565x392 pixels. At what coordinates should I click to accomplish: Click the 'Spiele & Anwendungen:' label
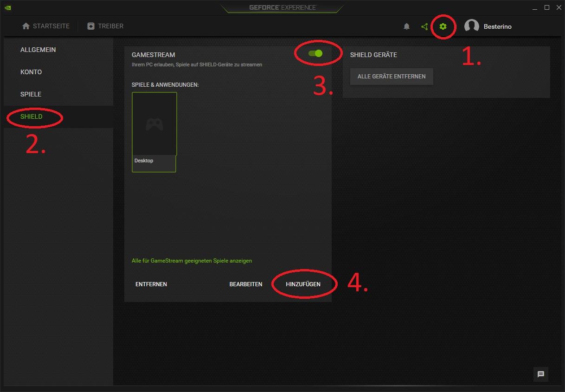tap(165, 85)
